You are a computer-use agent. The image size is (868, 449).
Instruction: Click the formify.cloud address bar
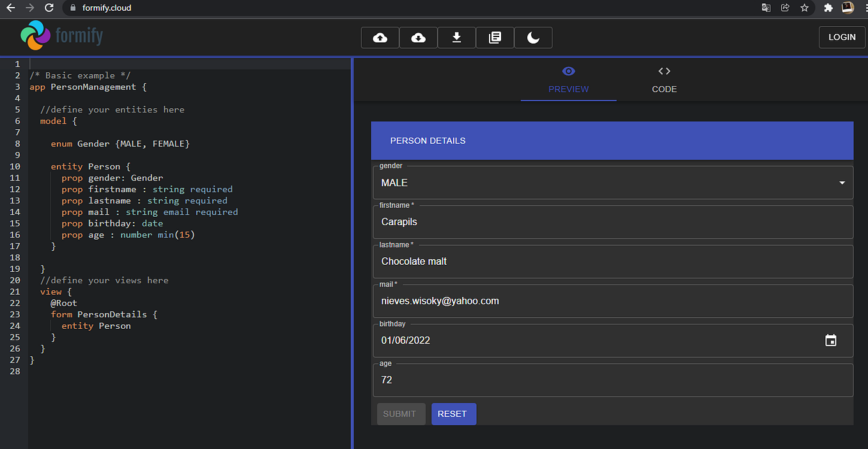click(409, 8)
